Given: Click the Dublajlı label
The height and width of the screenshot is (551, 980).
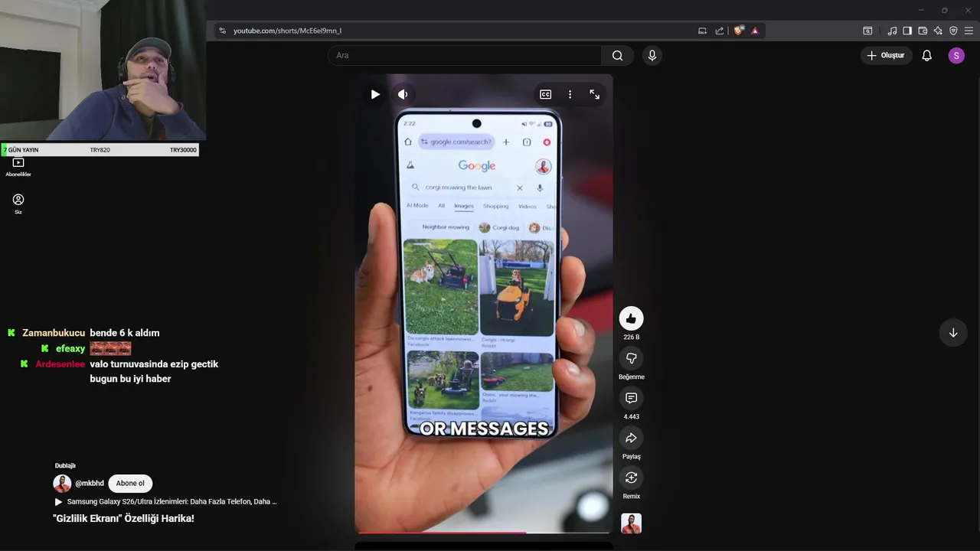Looking at the screenshot, I should click(x=65, y=465).
